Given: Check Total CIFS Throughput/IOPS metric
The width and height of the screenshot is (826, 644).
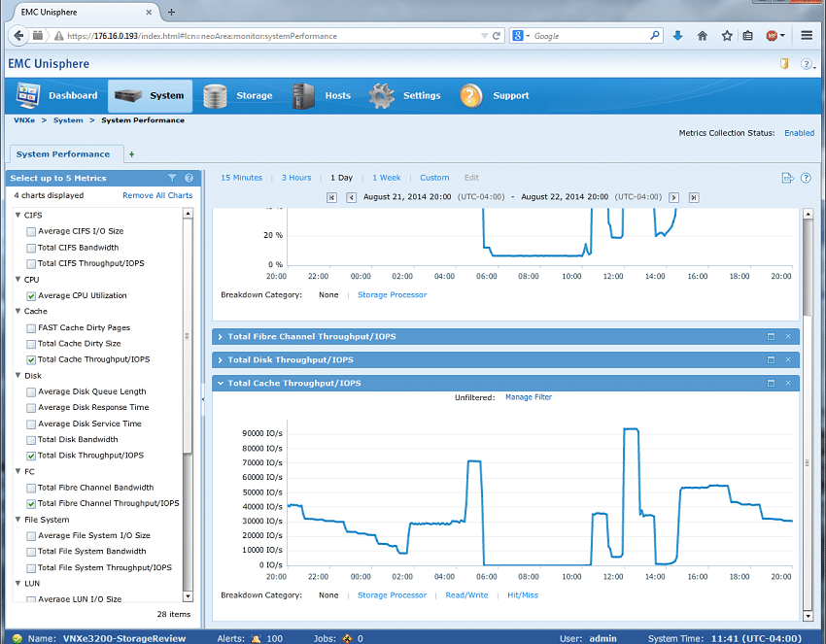Looking at the screenshot, I should coord(31,264).
